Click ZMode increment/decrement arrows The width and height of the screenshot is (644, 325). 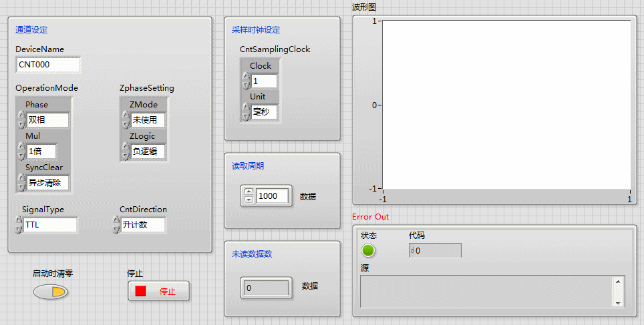pos(126,120)
